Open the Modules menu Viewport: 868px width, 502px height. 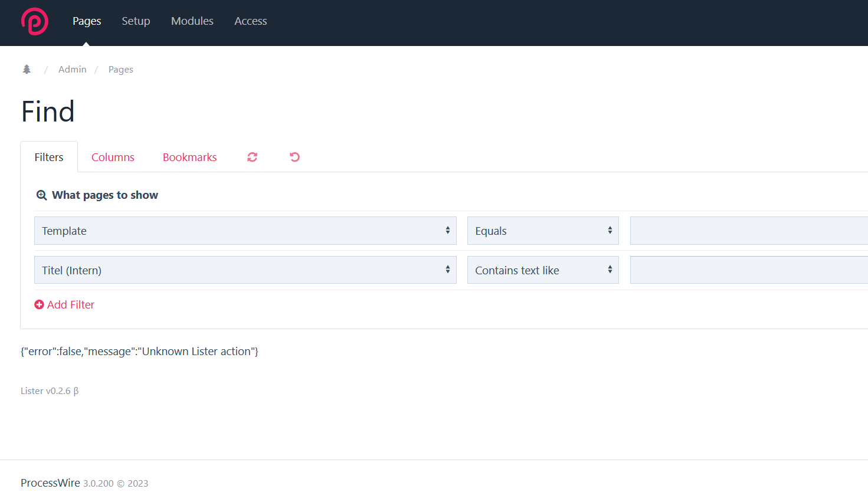pyautogui.click(x=192, y=21)
